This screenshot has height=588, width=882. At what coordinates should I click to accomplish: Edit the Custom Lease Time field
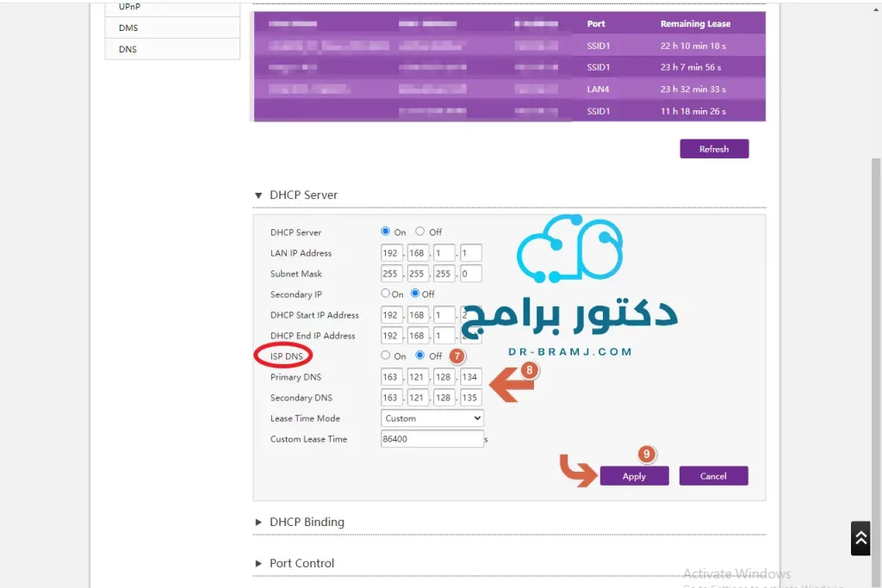point(432,438)
